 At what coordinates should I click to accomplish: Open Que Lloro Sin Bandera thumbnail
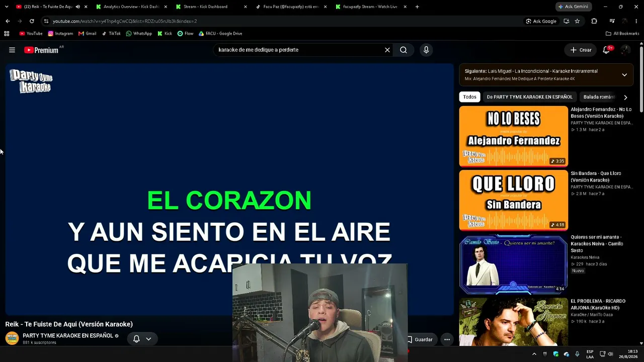tap(513, 200)
